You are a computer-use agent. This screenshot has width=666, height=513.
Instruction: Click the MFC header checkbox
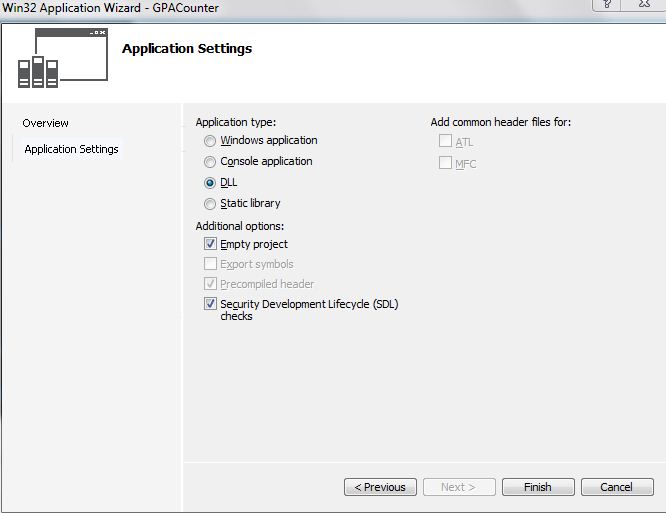(x=446, y=163)
